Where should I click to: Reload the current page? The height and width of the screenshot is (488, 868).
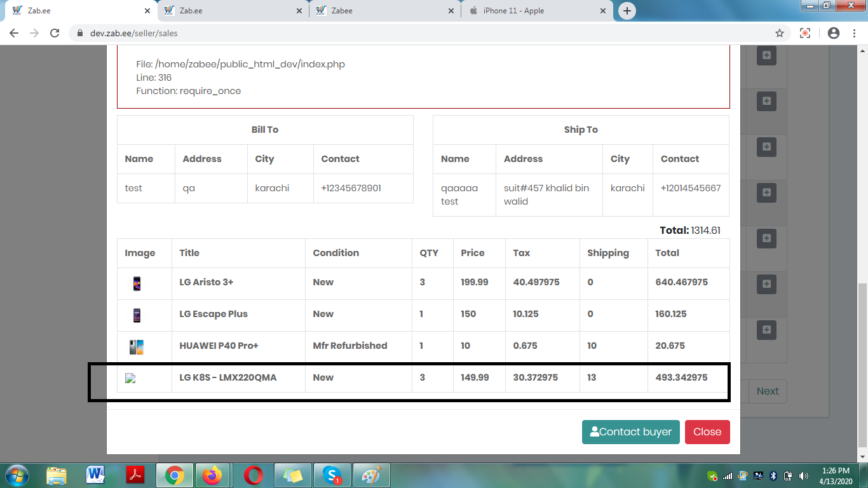point(55,33)
